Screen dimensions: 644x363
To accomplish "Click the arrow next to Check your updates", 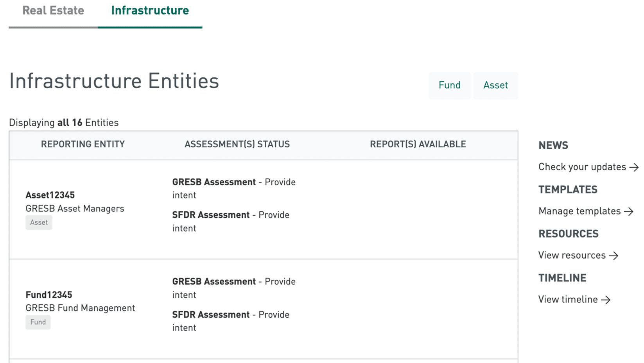I will pyautogui.click(x=634, y=167).
